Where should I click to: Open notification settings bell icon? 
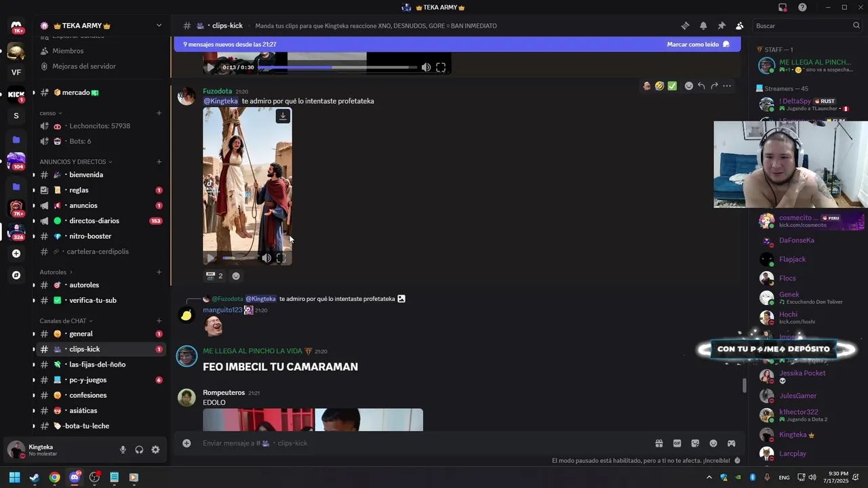click(703, 26)
